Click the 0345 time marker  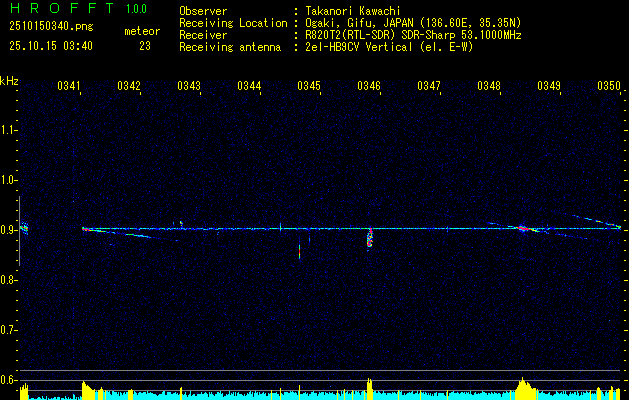pyautogui.click(x=309, y=86)
